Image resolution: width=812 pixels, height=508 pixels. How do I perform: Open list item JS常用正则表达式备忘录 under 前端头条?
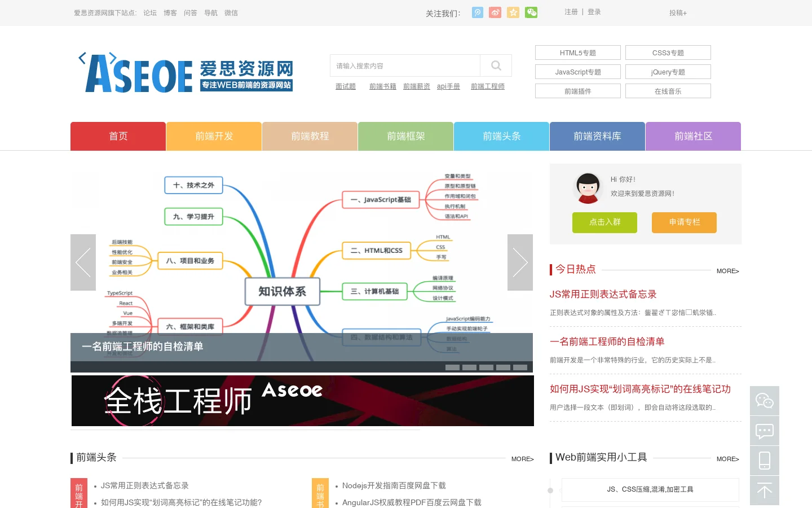pyautogui.click(x=145, y=485)
